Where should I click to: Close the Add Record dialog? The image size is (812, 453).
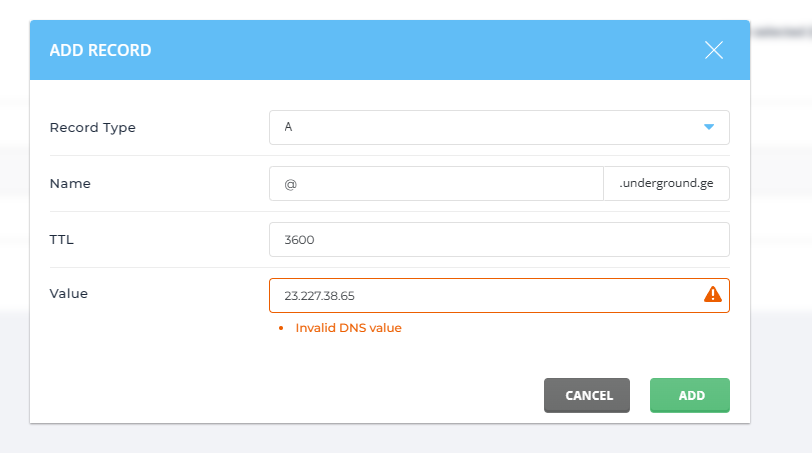[x=713, y=50]
